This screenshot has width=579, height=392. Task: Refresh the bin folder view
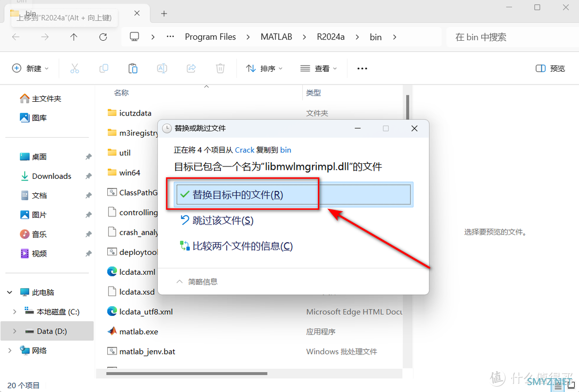(103, 37)
